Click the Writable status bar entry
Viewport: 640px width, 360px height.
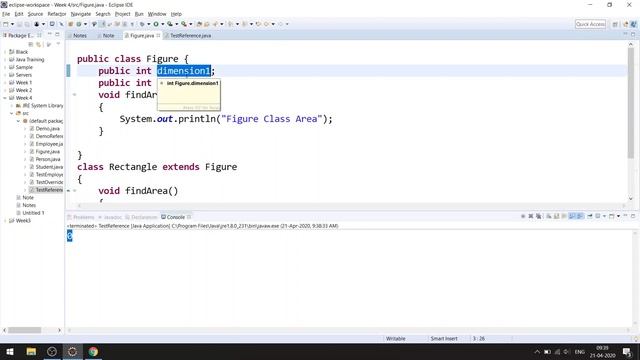pyautogui.click(x=396, y=339)
